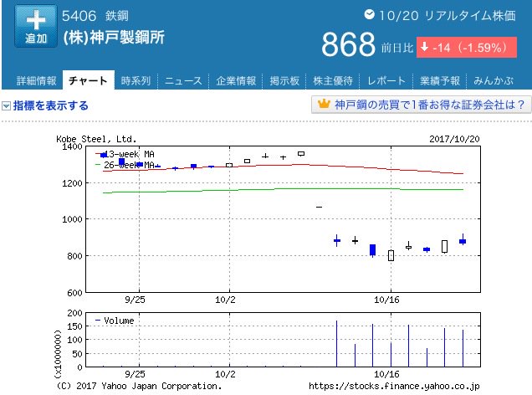Click the 前日比 label
The image size is (532, 395).
[397, 48]
